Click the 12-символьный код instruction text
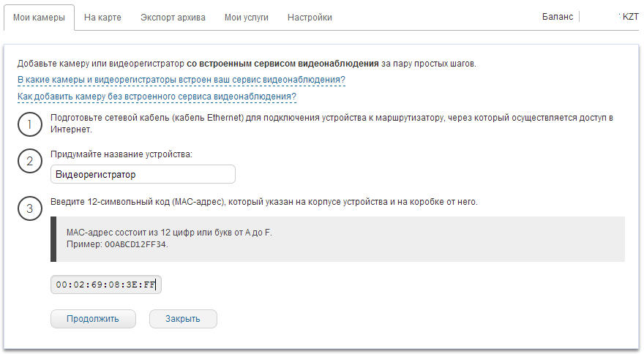Image resolution: width=644 pixels, height=354 pixels. [263, 201]
